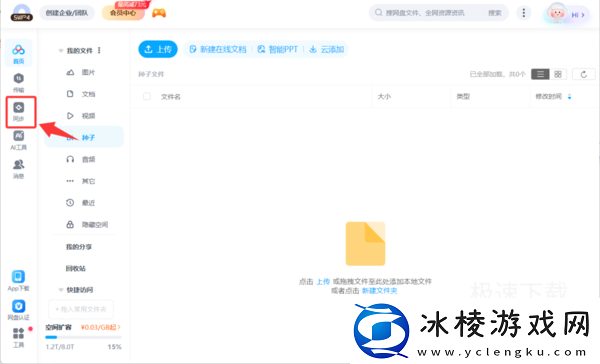Click the 搜索 search button
600x364 pixels.
(x=495, y=13)
